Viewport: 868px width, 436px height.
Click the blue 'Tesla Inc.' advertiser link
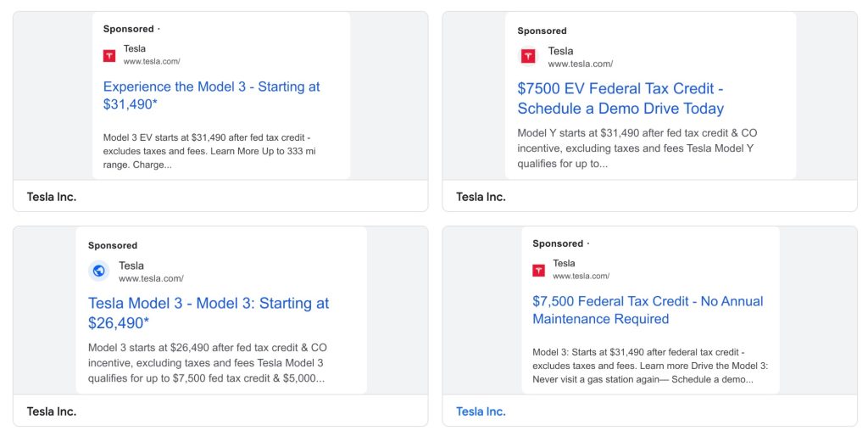point(481,411)
